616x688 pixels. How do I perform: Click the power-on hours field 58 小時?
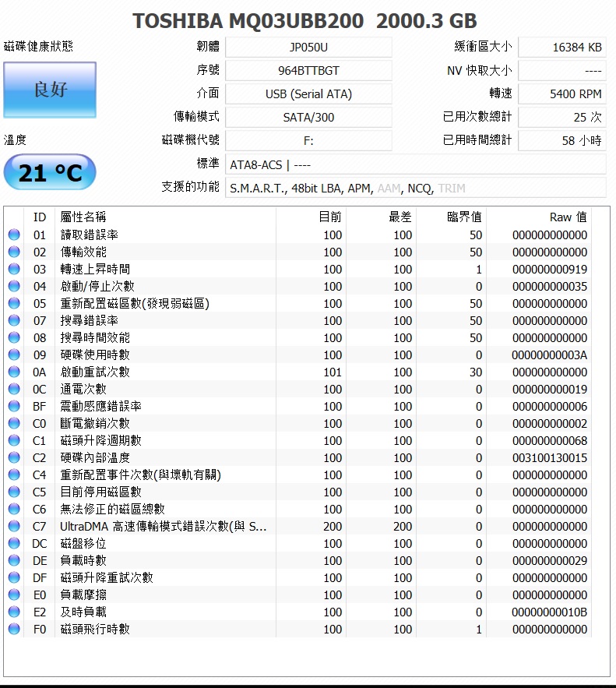(x=562, y=140)
